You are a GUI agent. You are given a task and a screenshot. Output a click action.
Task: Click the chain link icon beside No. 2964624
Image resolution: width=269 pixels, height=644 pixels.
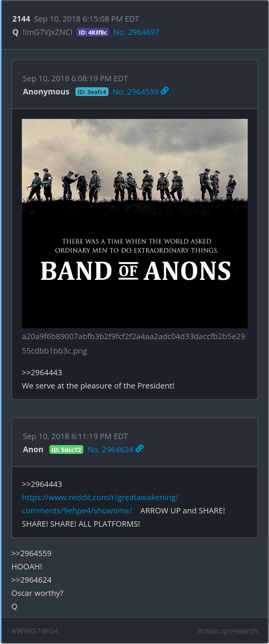point(140,448)
